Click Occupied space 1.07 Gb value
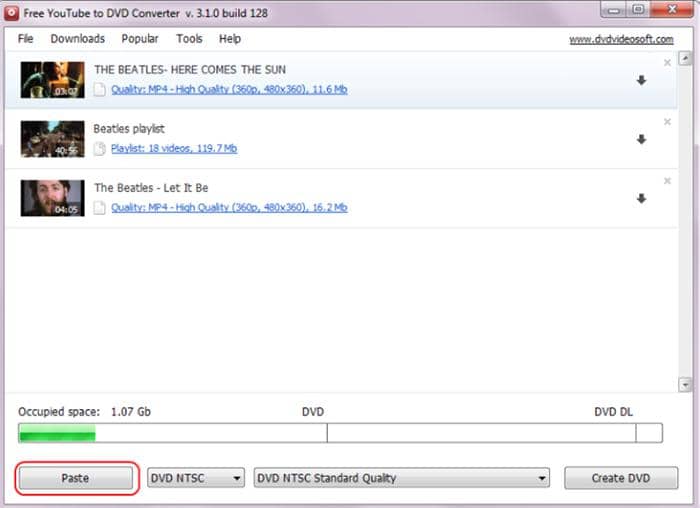The height and width of the screenshot is (508, 700). point(131,412)
